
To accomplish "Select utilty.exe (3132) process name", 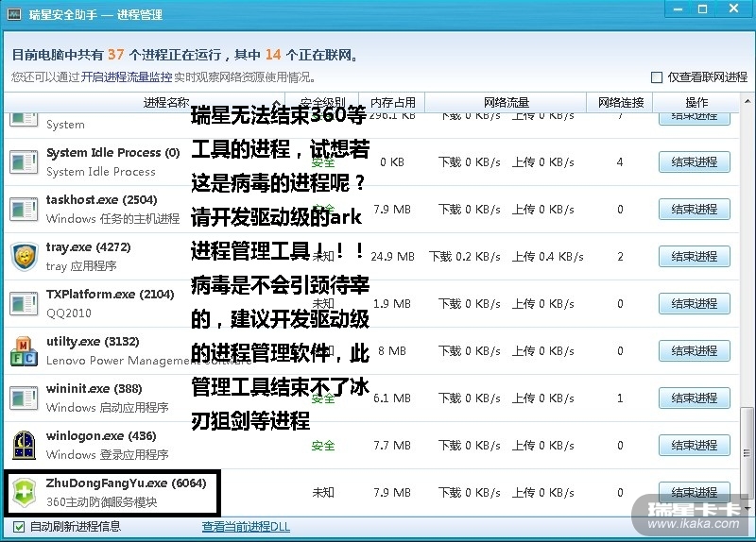I will 93,342.
